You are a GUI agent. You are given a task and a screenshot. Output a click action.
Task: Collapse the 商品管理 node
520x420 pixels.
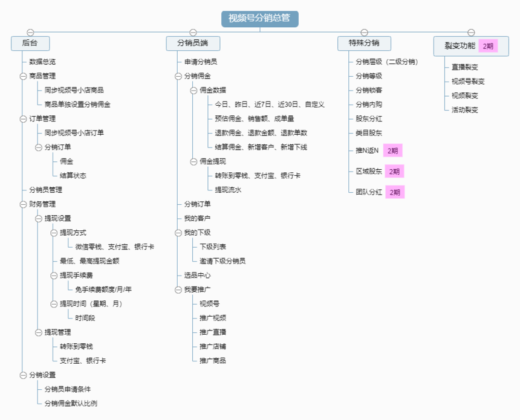point(23,76)
